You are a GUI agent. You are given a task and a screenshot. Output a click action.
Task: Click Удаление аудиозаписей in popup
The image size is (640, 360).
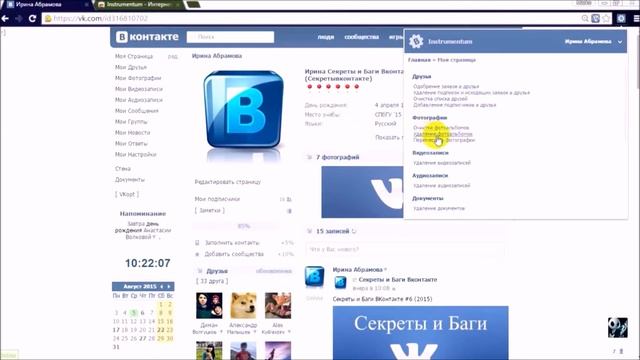pos(442,186)
